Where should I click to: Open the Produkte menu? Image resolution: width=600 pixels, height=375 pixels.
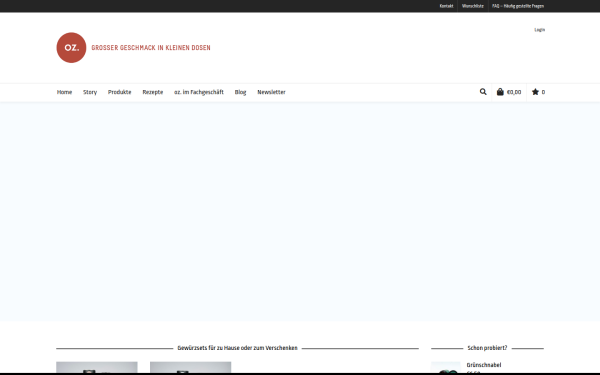[119, 92]
